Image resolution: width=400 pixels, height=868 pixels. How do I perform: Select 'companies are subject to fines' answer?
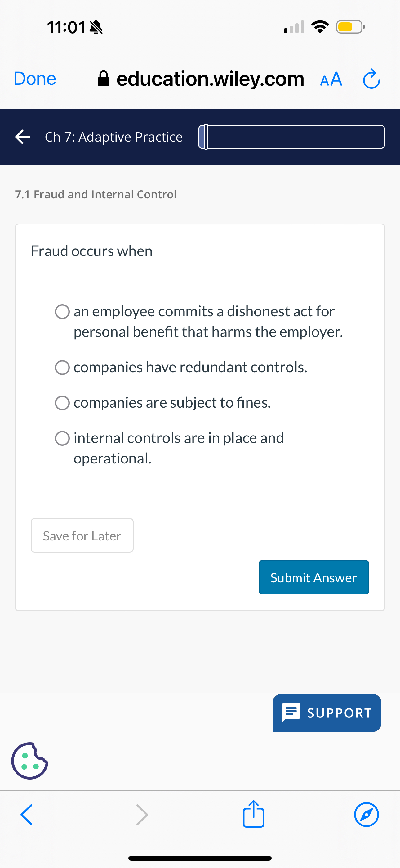(x=62, y=403)
